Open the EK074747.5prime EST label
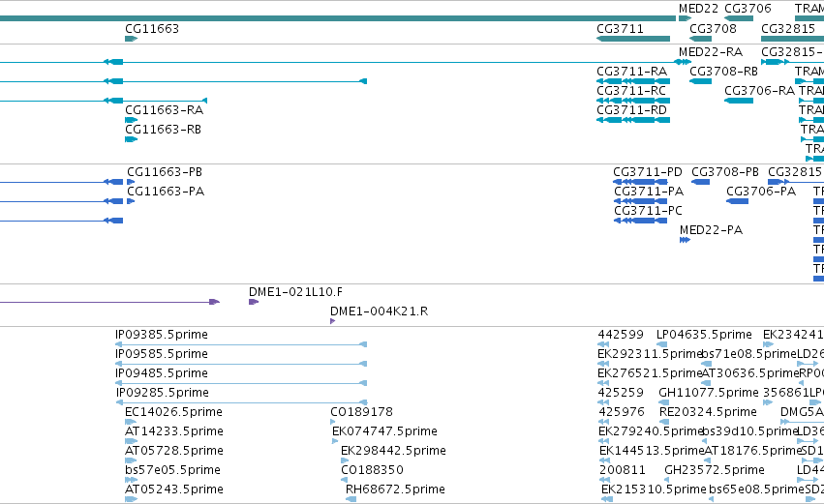 [384, 431]
